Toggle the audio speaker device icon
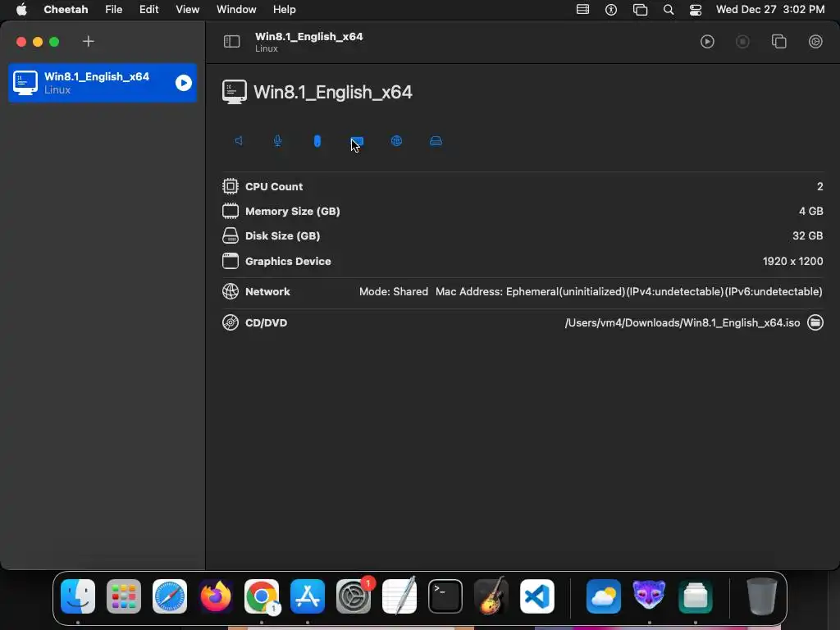840x630 pixels. click(x=239, y=141)
